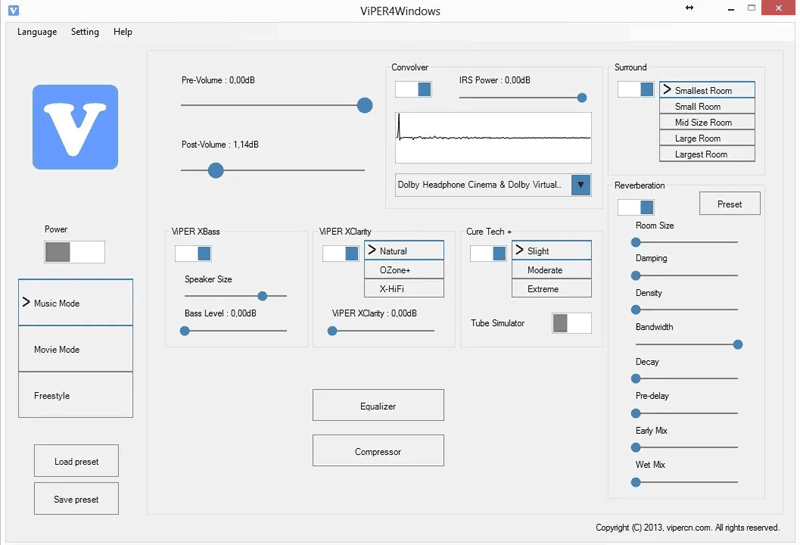Click the Pre-Volume slider handle

click(365, 106)
